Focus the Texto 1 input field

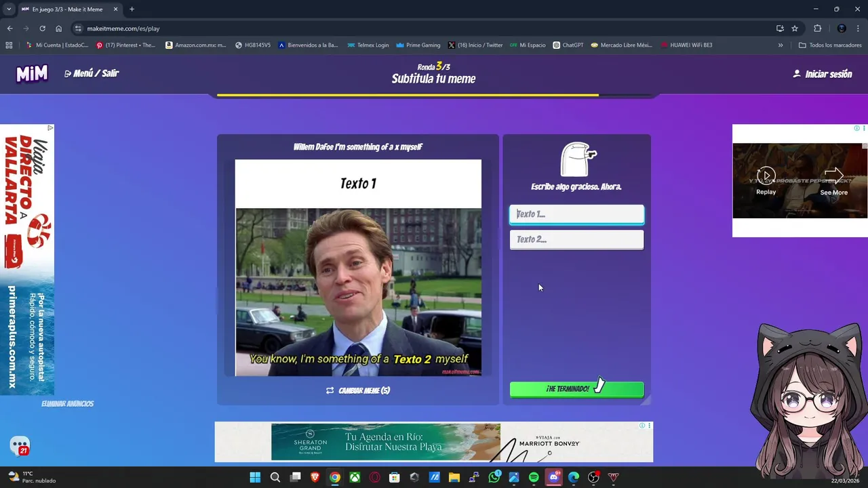(576, 214)
